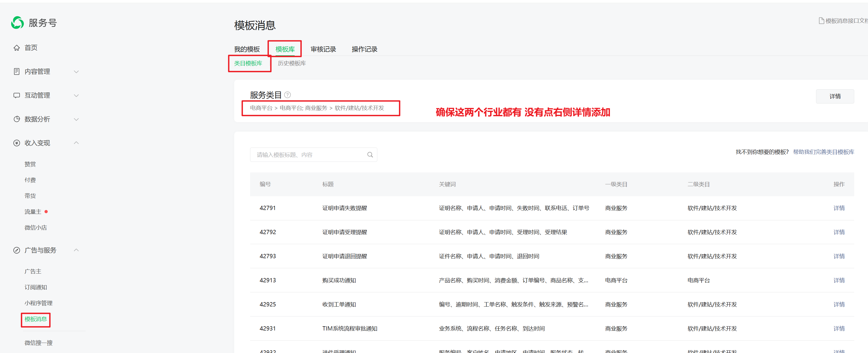Image resolution: width=868 pixels, height=353 pixels.
Task: Click the 数据分析 pie chart icon
Action: (x=16, y=119)
